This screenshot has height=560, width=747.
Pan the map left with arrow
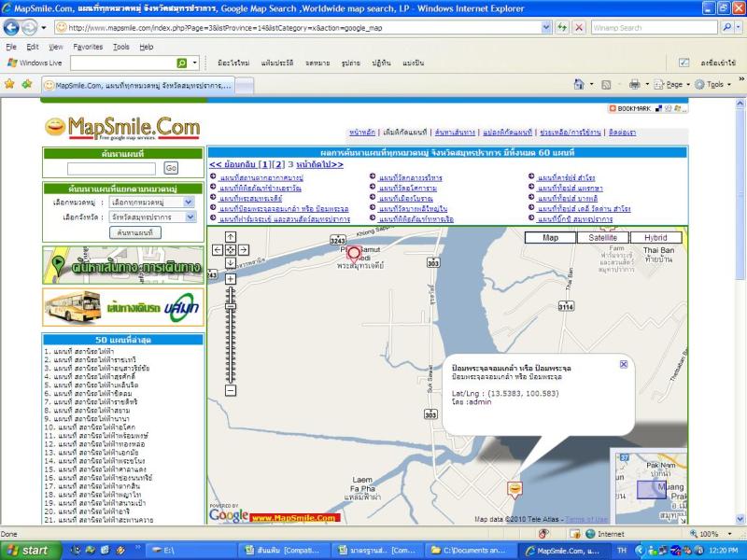click(x=218, y=250)
